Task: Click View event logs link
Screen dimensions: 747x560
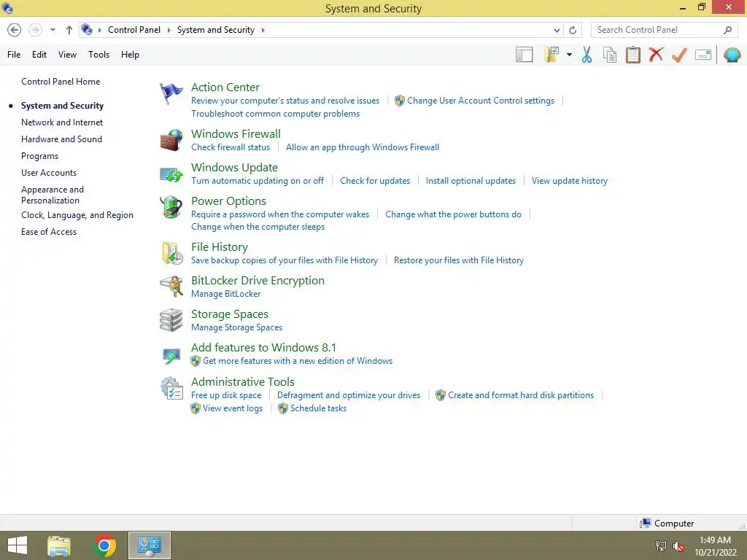Action: 233,408
